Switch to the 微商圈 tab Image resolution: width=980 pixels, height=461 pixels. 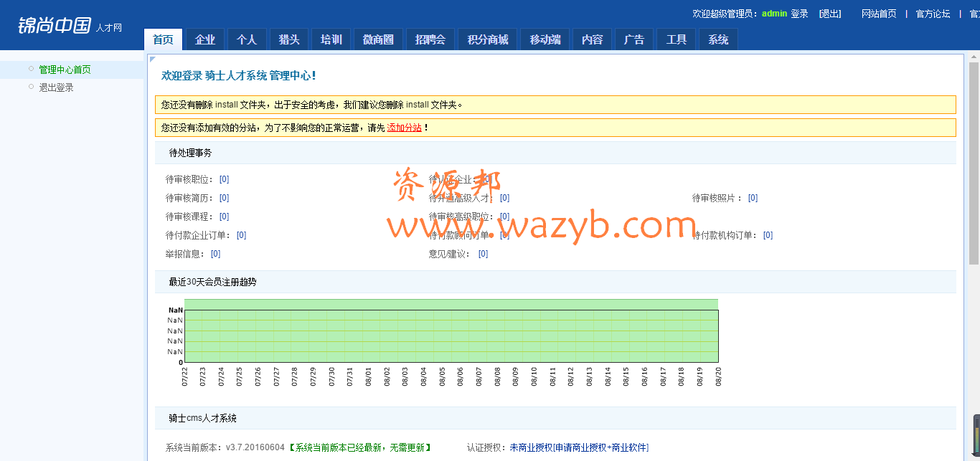pos(378,39)
